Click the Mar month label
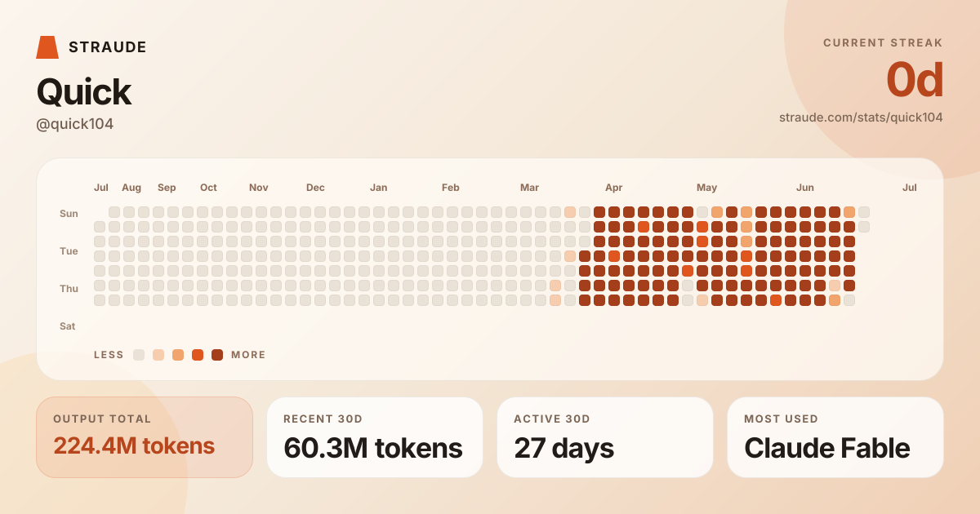The width and height of the screenshot is (980, 514). (x=529, y=188)
